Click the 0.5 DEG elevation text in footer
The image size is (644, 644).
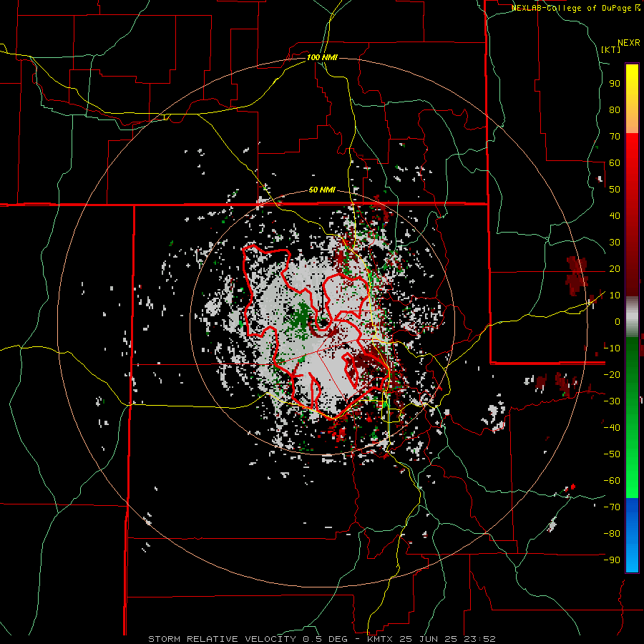point(324,639)
